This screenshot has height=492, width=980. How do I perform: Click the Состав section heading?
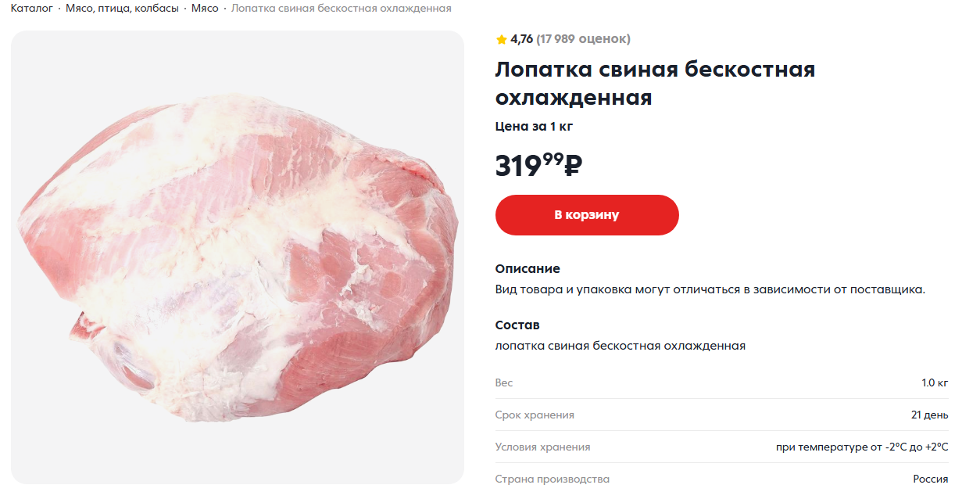pyautogui.click(x=517, y=325)
